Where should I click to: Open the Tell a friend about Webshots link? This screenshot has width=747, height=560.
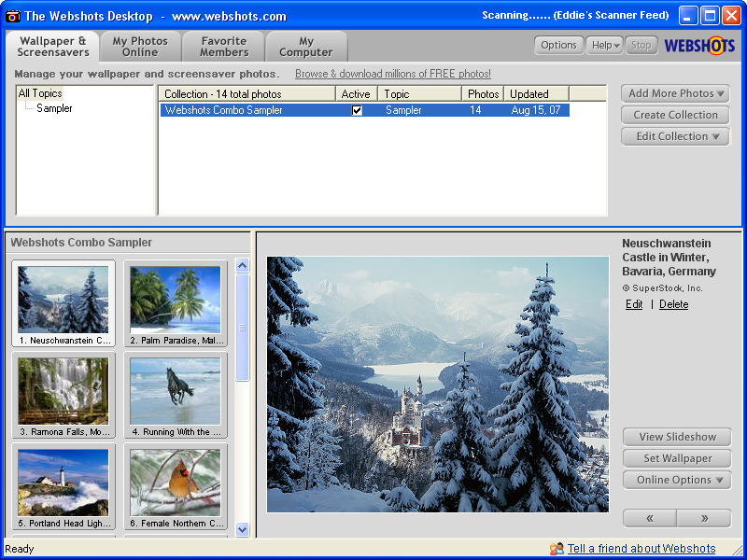(641, 549)
